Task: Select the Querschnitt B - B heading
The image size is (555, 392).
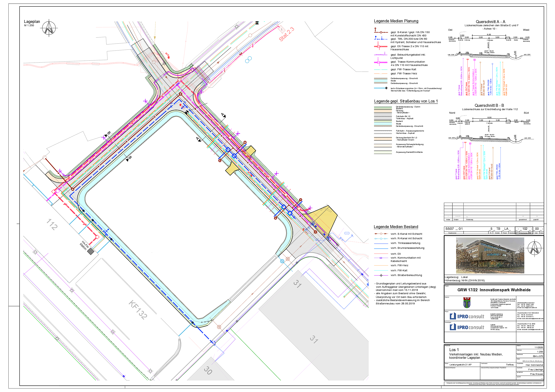Action: (x=489, y=106)
